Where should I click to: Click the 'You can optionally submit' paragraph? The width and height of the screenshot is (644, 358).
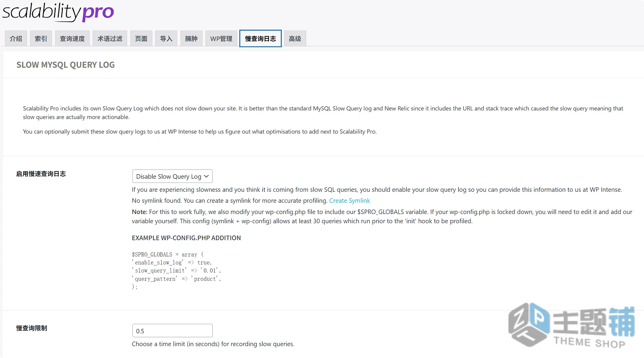tap(200, 132)
